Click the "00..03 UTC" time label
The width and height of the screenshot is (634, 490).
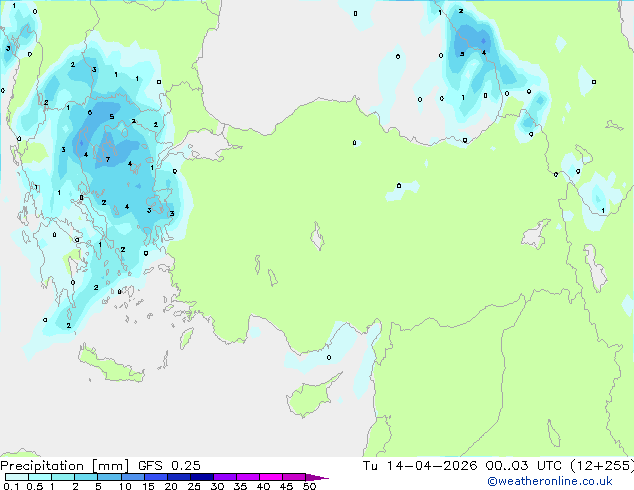pos(524,466)
